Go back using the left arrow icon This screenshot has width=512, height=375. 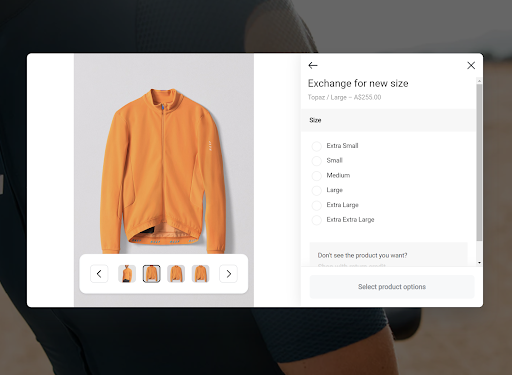[x=313, y=65]
